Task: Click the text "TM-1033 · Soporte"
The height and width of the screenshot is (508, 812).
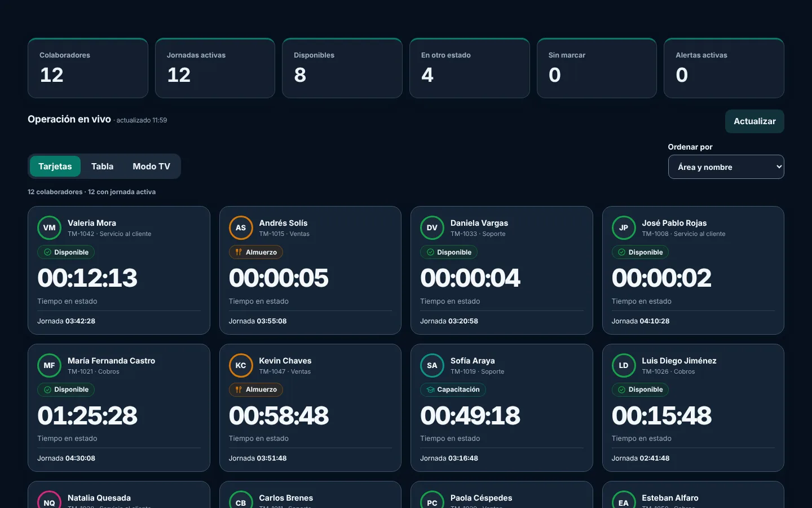Action: pyautogui.click(x=478, y=234)
